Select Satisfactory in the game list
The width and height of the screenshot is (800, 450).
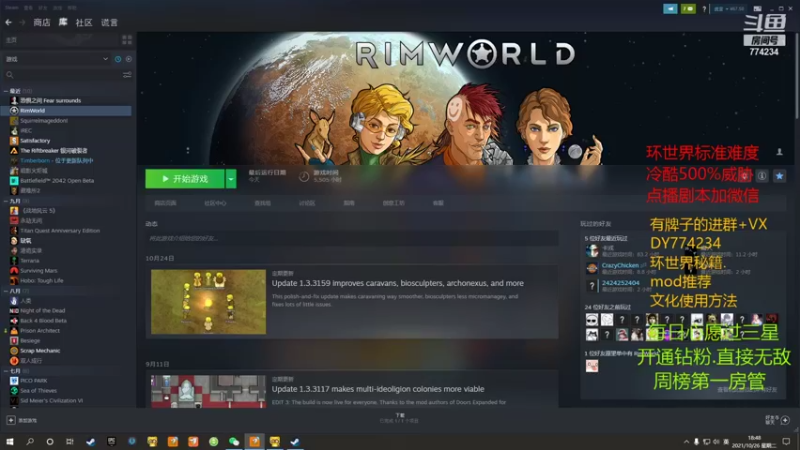35,140
